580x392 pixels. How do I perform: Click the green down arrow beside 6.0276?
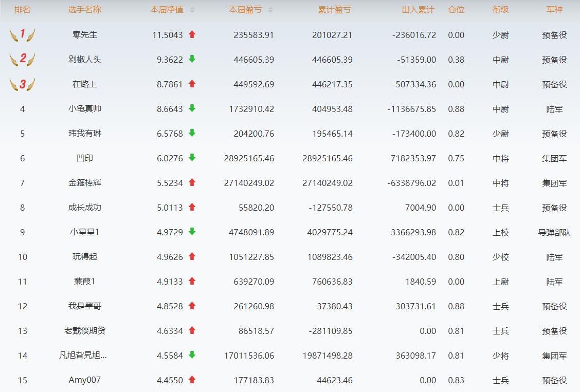pos(192,158)
